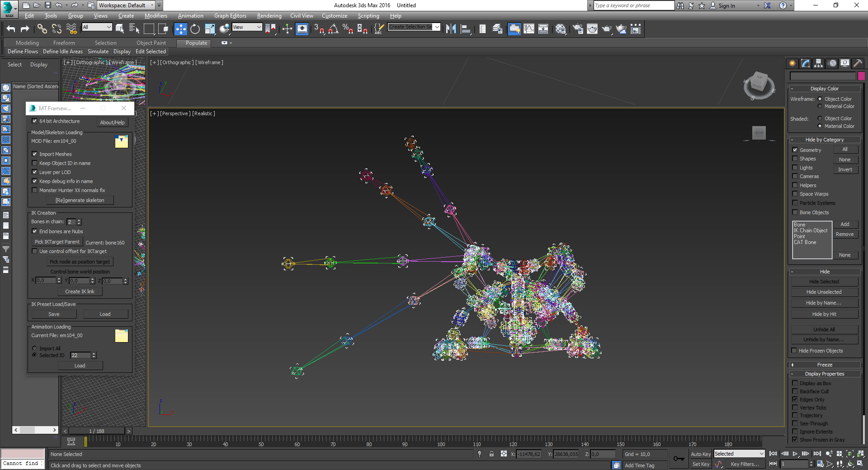868x470 pixels.
Task: Render the current frame with the teapot icon
Action: coord(606,28)
